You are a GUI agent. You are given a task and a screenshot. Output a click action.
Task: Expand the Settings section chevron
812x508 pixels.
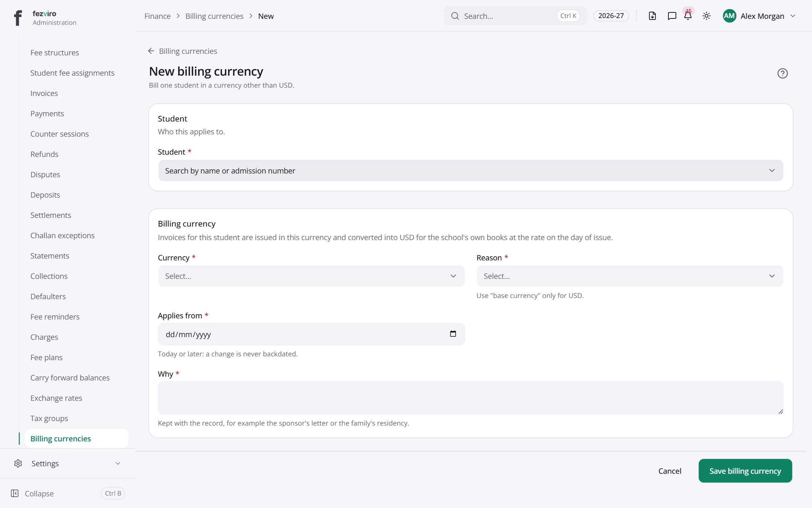click(118, 463)
